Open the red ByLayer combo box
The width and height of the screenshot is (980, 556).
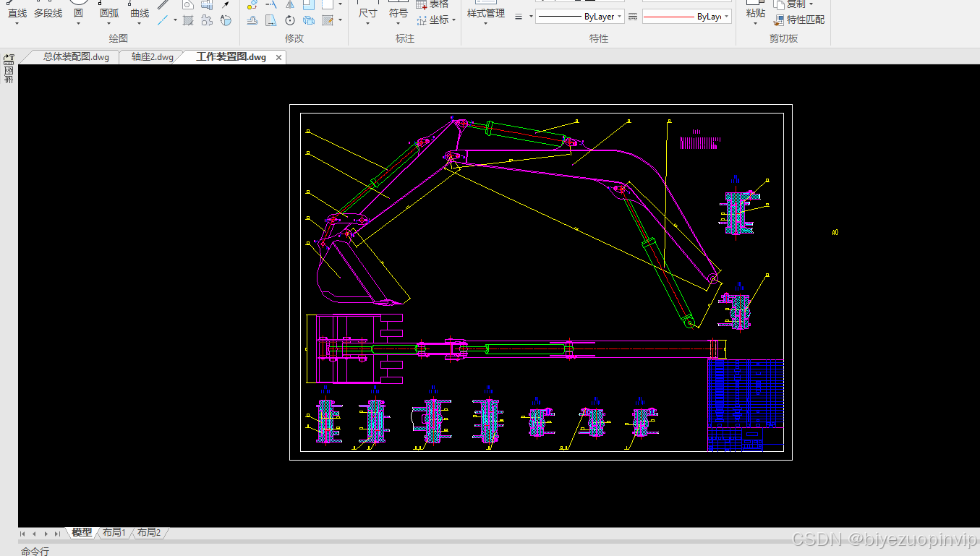pos(686,17)
